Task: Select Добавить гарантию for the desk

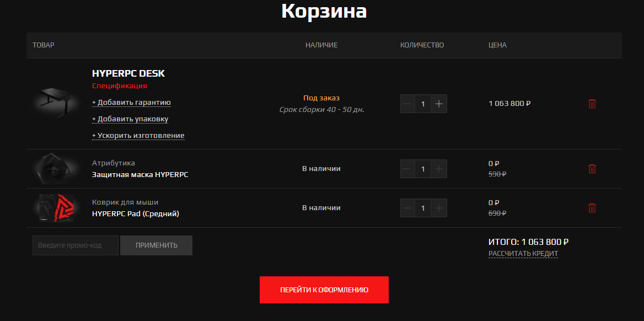Action: pos(131,103)
